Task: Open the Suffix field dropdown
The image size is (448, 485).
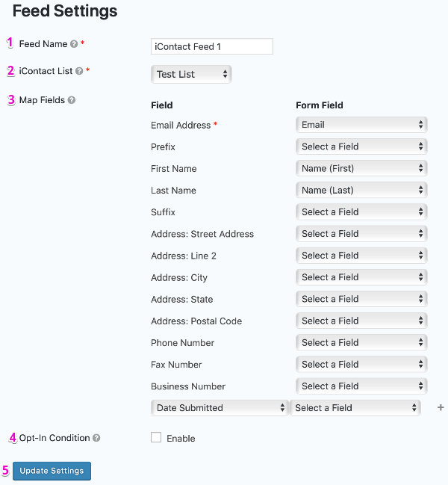Action: 361,212
